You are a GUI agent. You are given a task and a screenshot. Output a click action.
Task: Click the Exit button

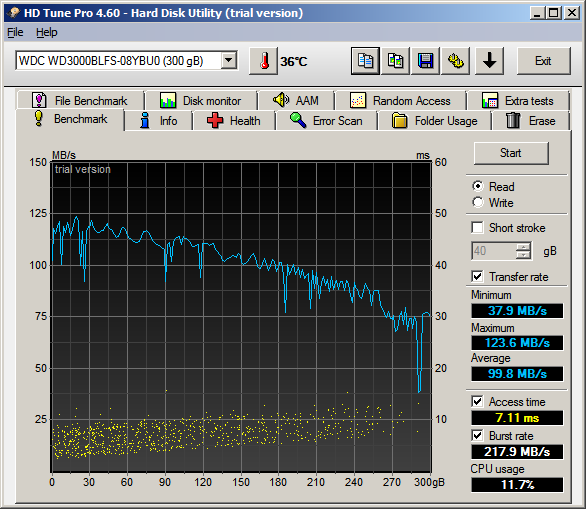[x=543, y=61]
